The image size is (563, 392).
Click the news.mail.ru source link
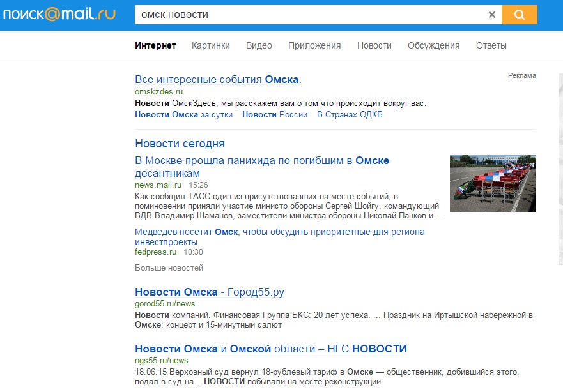click(158, 185)
